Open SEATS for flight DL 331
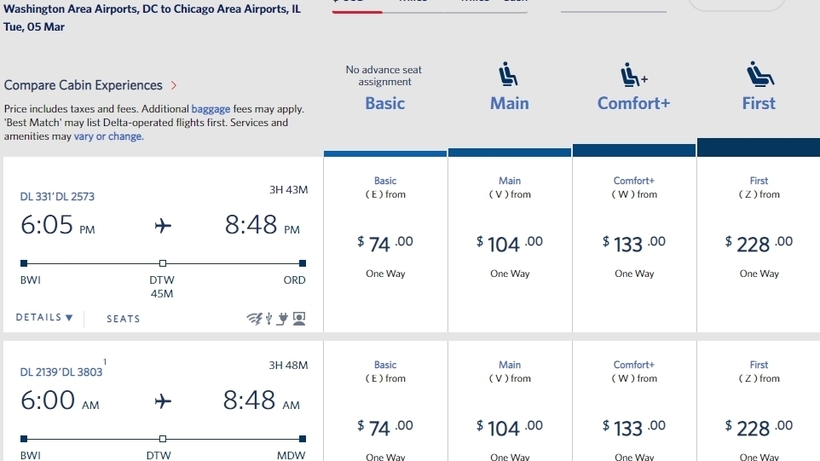This screenshot has height=461, width=820. [123, 319]
